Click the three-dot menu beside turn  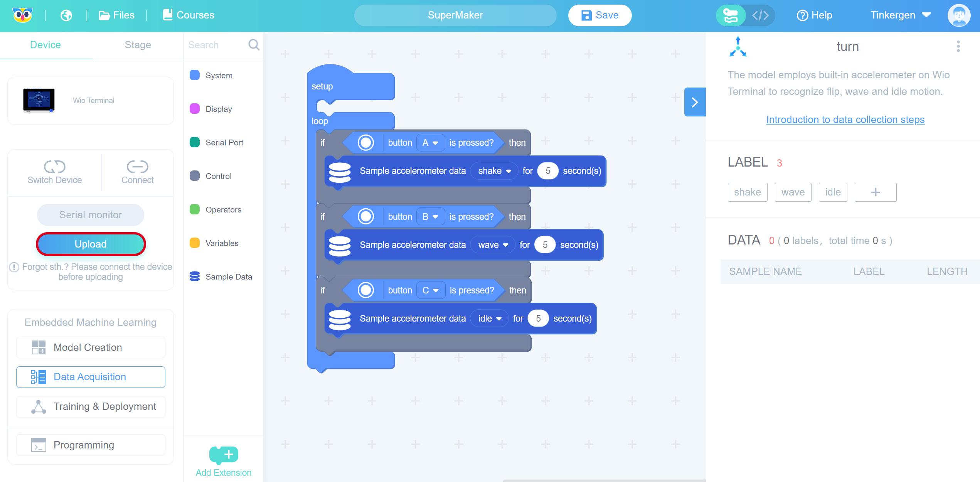pos(958,46)
